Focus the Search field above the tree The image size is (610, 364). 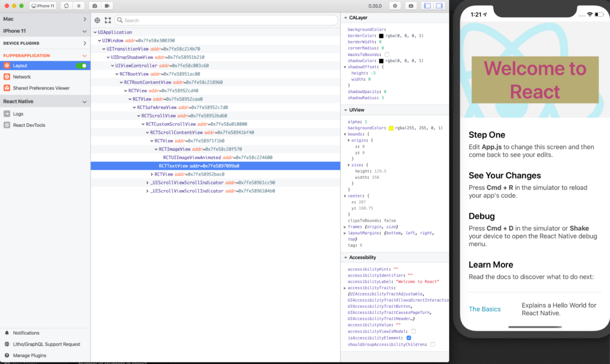click(x=226, y=20)
